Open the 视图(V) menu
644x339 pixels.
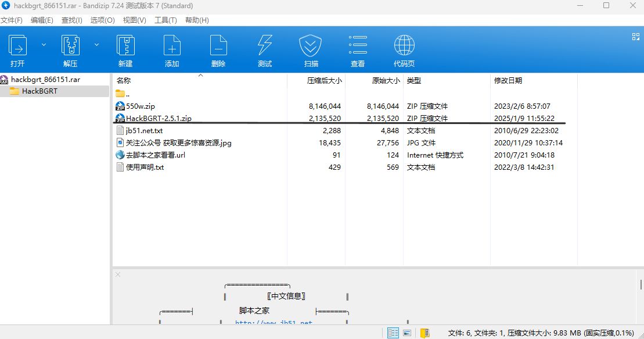[x=134, y=20]
